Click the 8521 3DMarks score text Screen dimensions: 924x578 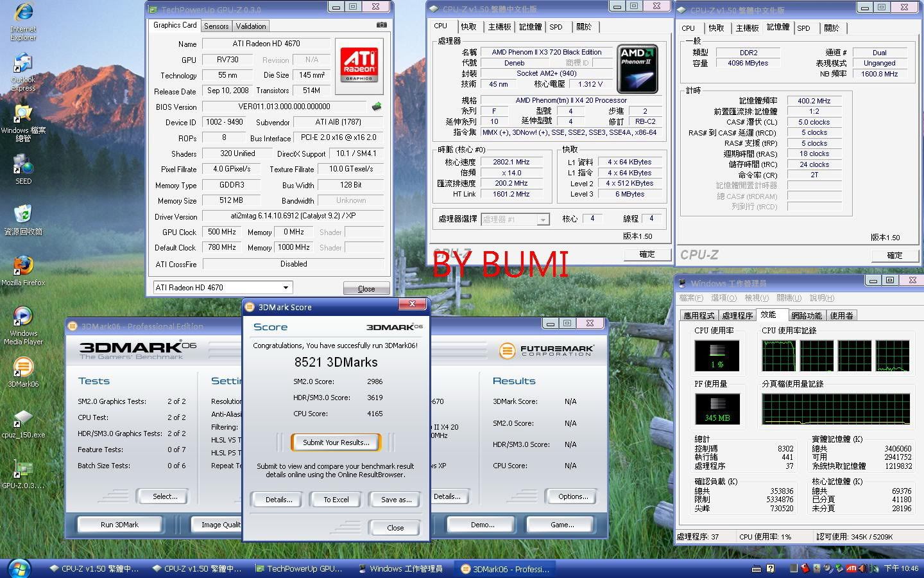(x=336, y=362)
